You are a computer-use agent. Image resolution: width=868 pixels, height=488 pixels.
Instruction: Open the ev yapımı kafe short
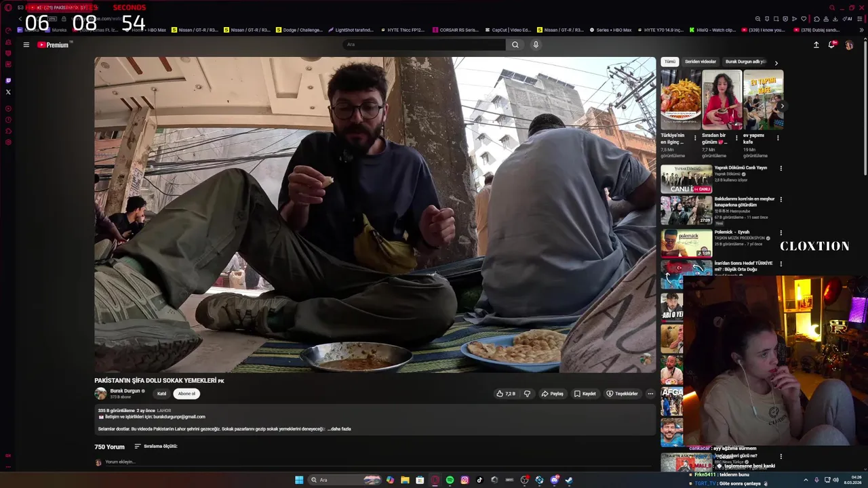(764, 100)
